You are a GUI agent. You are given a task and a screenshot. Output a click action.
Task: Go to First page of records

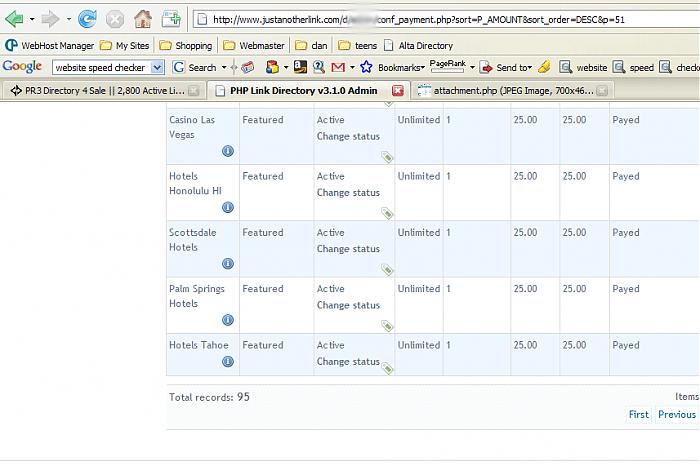click(x=638, y=414)
